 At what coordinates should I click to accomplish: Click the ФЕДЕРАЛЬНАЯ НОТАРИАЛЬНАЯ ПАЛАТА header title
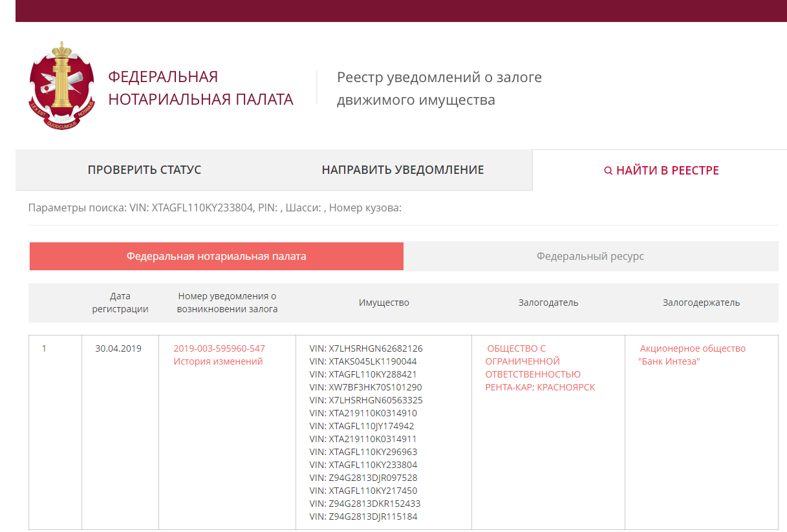[200, 88]
